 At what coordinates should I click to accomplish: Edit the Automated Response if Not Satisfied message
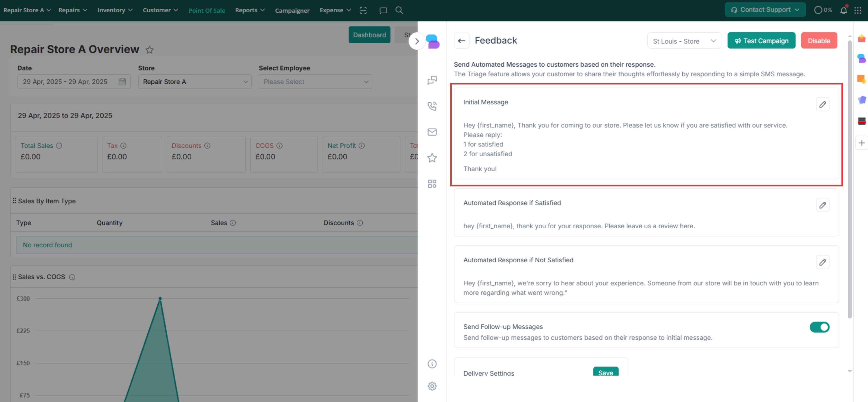[822, 262]
